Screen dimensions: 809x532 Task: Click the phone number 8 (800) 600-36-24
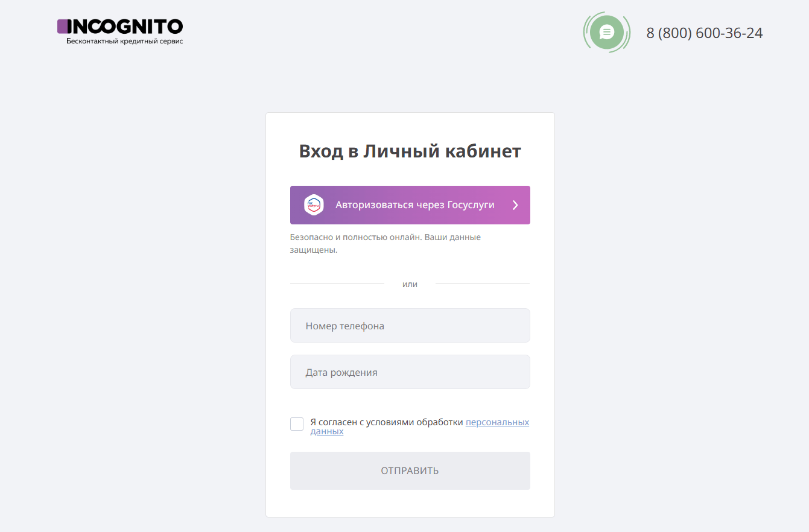[x=705, y=33]
